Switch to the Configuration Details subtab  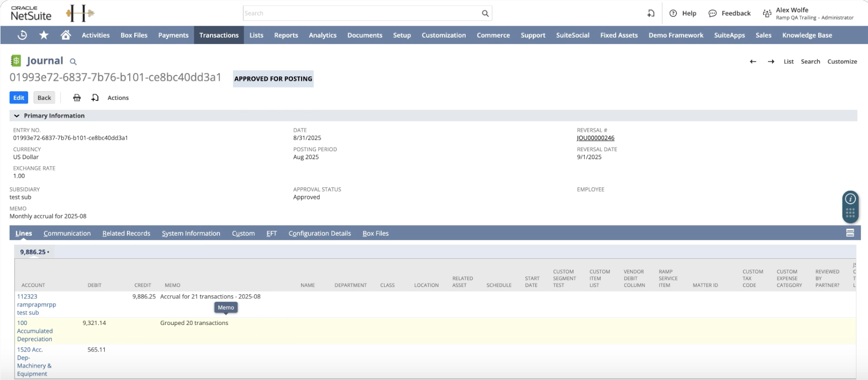[x=320, y=233]
